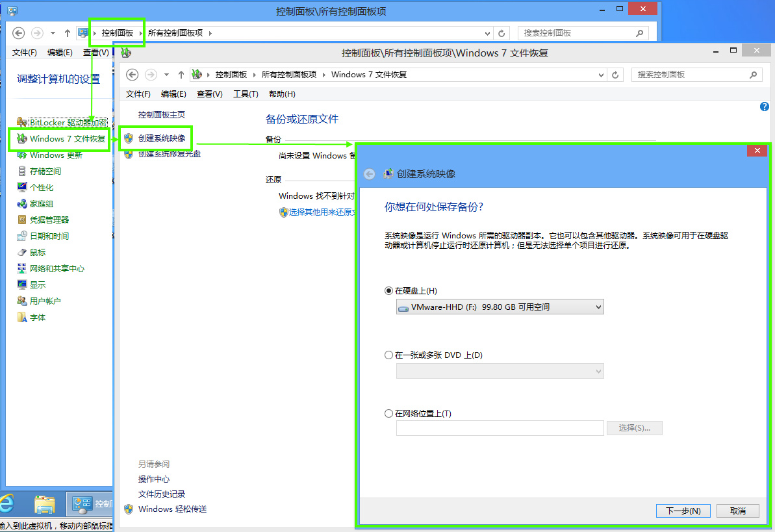Open 网络和共享中心 icon

(21, 268)
